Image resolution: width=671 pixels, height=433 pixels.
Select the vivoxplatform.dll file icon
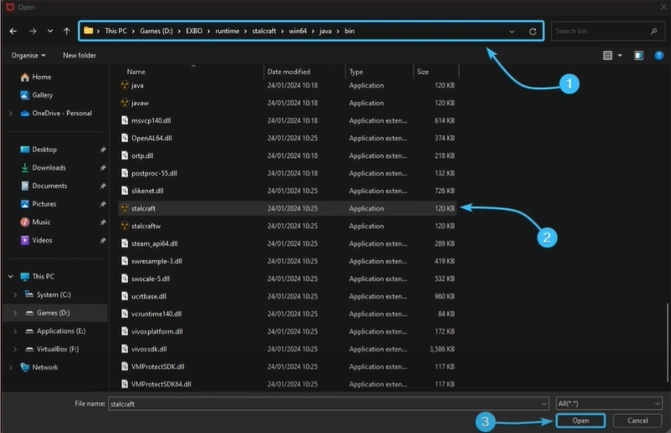tap(125, 332)
